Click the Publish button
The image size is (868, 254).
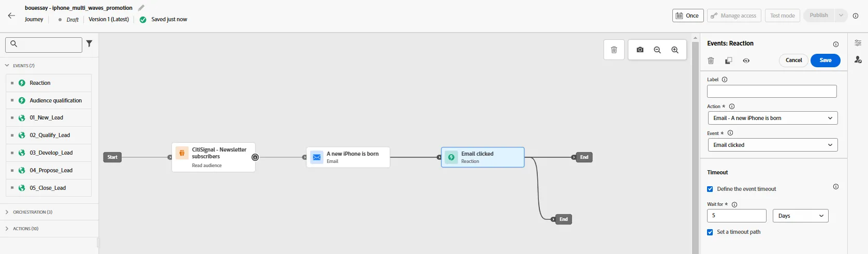click(x=819, y=15)
